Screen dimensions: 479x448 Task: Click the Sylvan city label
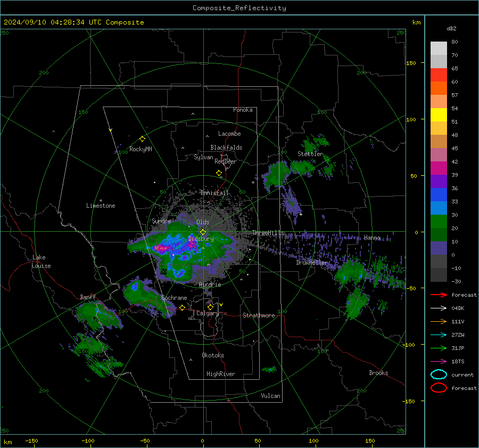tap(203, 157)
